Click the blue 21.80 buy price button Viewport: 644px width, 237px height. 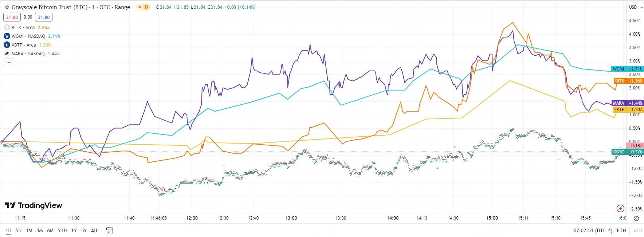coord(44,17)
